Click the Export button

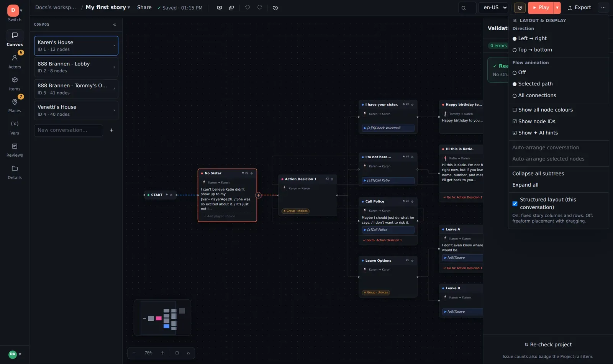point(579,8)
